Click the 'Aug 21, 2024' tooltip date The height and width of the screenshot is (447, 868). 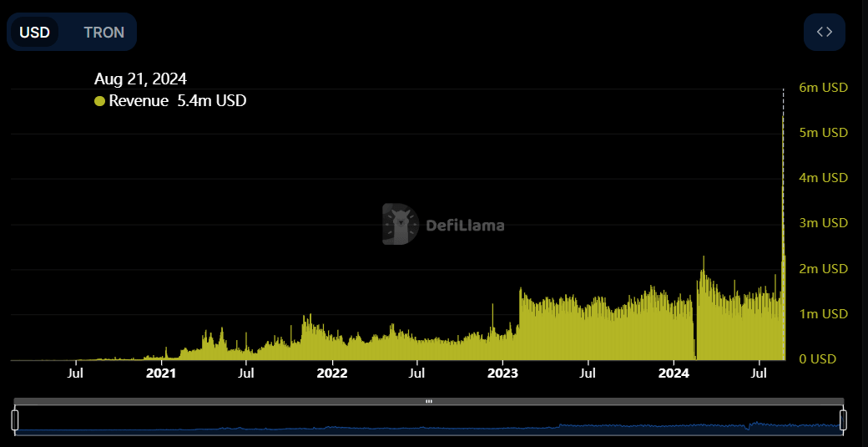coord(140,79)
